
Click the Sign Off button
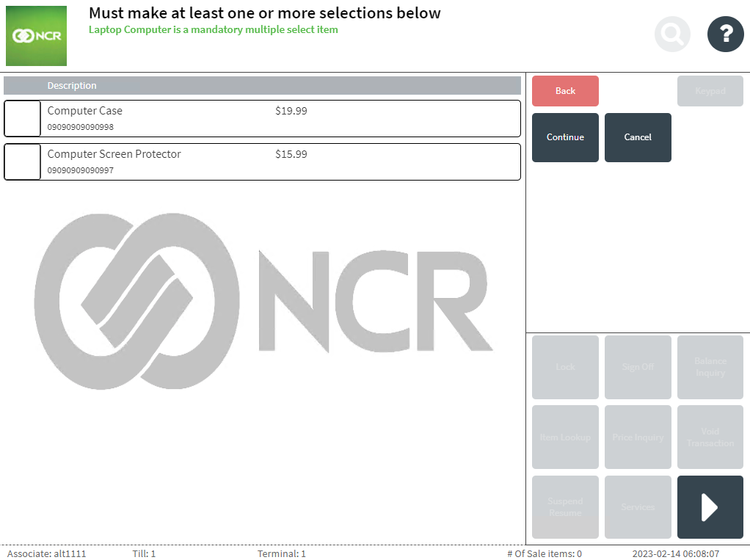click(638, 367)
